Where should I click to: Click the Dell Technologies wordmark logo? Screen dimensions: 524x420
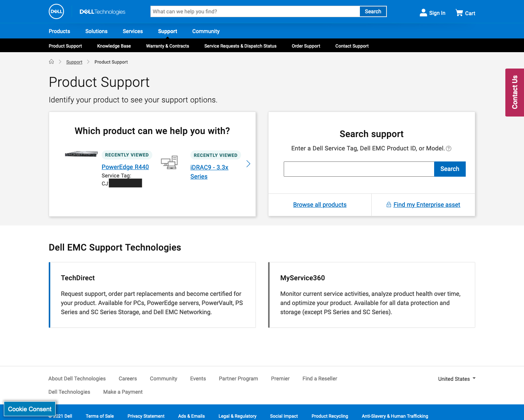coord(102,12)
